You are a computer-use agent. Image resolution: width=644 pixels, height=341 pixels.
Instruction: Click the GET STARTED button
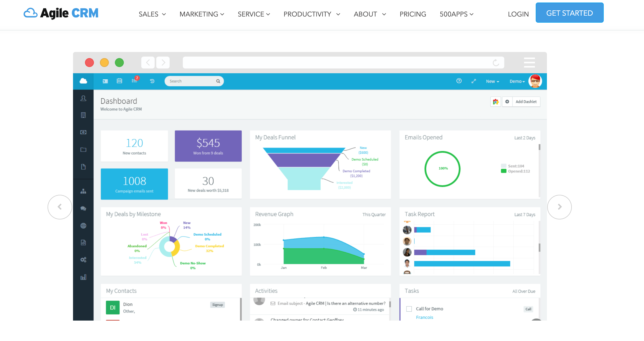[570, 13]
